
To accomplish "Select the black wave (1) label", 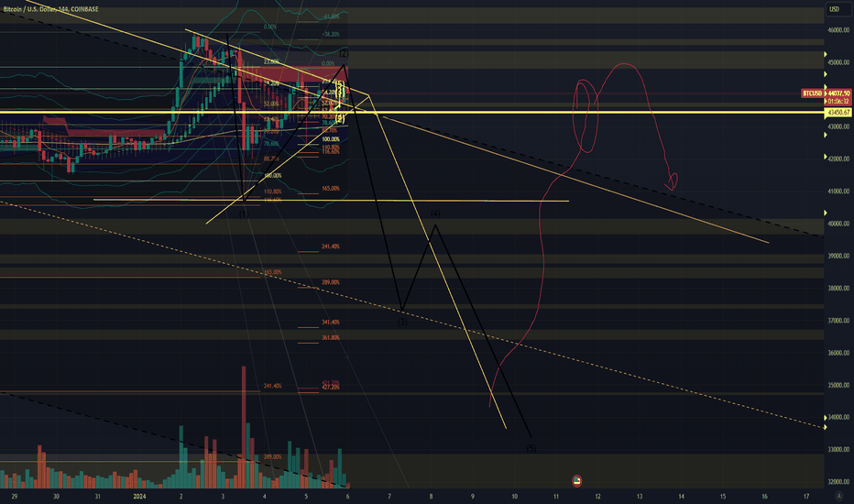I will tap(244, 214).
